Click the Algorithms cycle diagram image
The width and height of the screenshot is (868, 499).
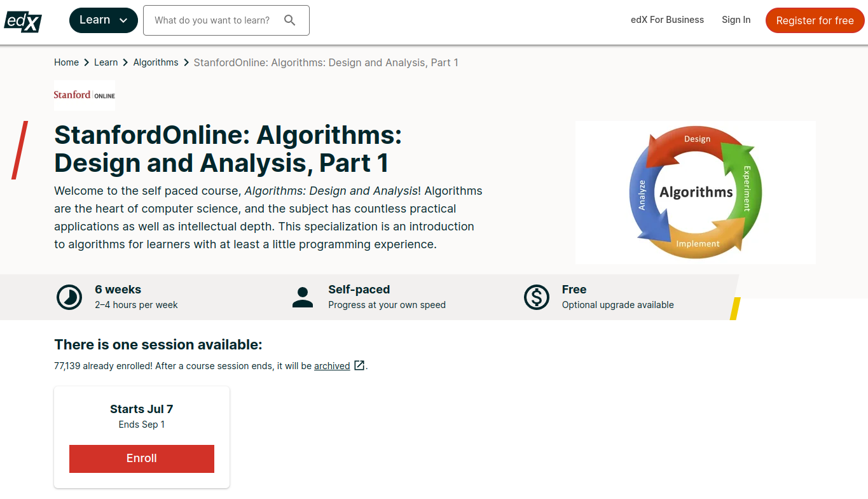coord(695,192)
